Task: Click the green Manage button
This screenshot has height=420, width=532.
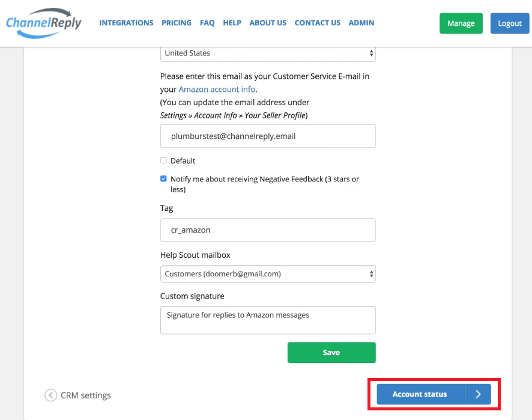Action: click(461, 23)
